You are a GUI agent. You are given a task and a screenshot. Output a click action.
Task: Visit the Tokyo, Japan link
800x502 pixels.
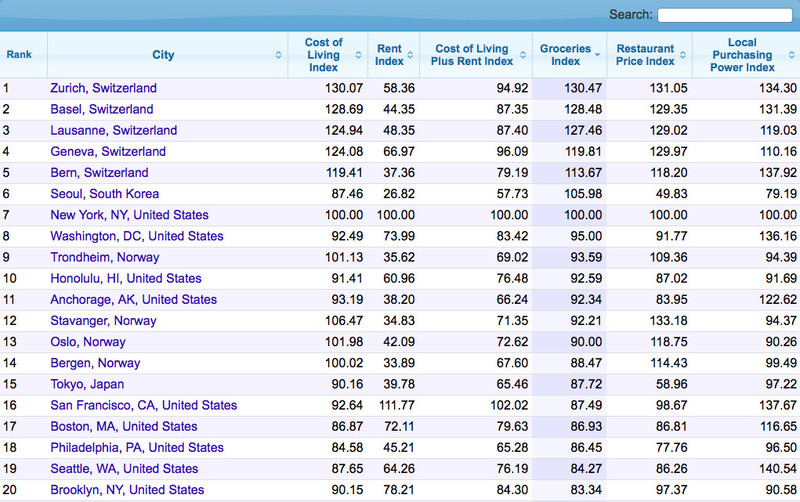click(x=87, y=384)
